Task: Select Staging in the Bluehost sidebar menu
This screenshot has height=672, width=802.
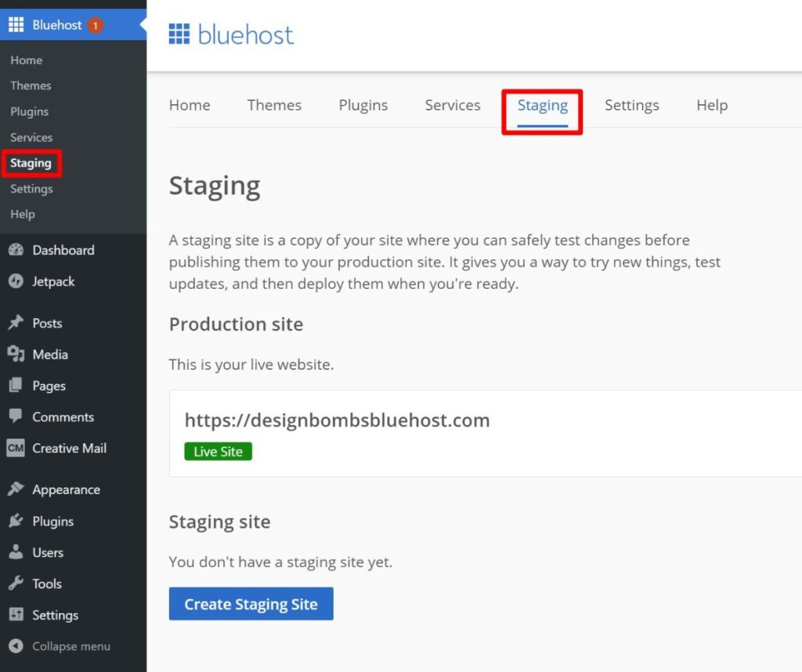Action: (x=31, y=163)
